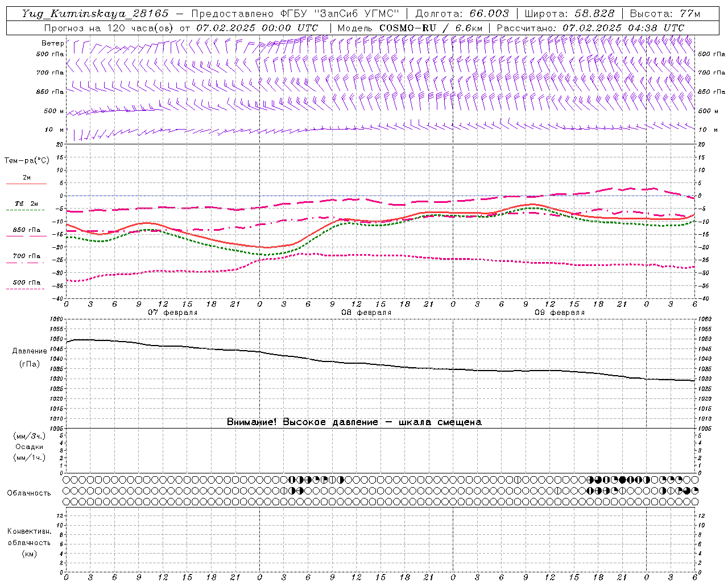
Task: Click the -40 value on left temperature axis
Action: coord(59,298)
